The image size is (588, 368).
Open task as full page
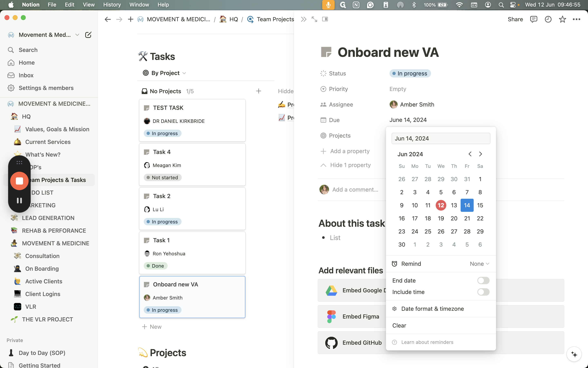(x=314, y=19)
